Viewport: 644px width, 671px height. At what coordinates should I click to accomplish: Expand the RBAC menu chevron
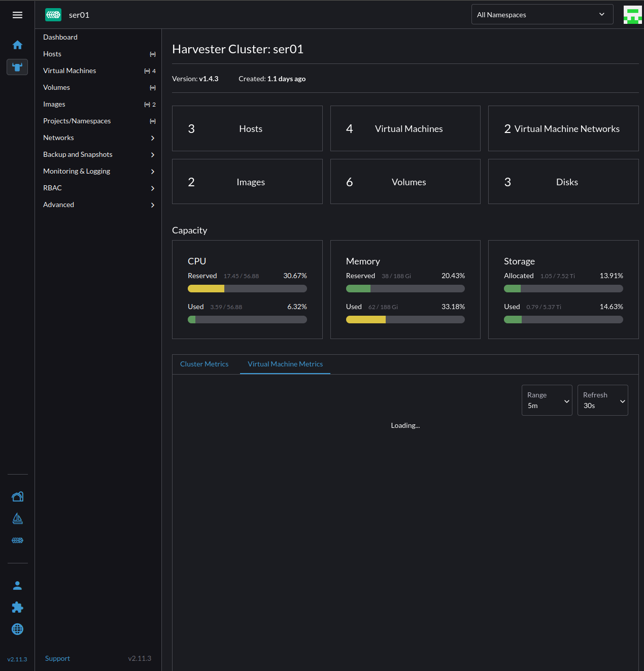click(153, 188)
